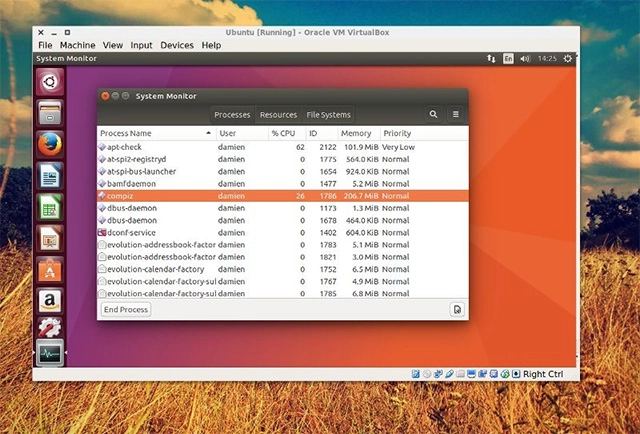Select the dconf-service process row
This screenshot has width=640, height=434.
(x=283, y=233)
